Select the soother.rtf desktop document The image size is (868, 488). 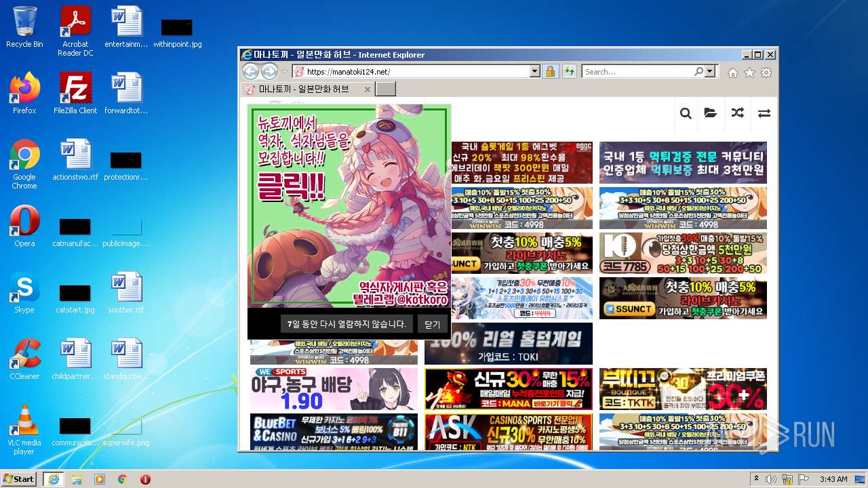tap(126, 293)
